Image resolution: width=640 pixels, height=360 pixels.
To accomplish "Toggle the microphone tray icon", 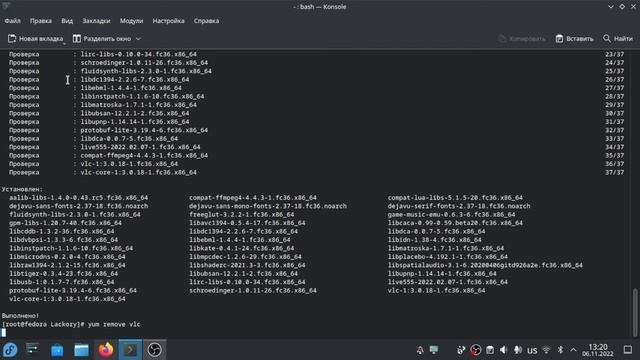I will (x=518, y=350).
